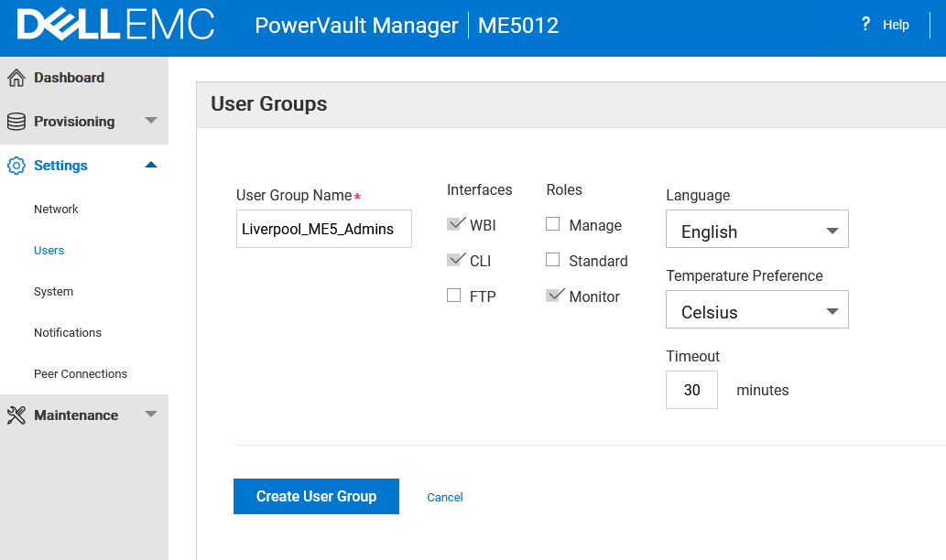Uncheck the Monitor role checkbox
This screenshot has width=946, height=560.
(x=555, y=295)
